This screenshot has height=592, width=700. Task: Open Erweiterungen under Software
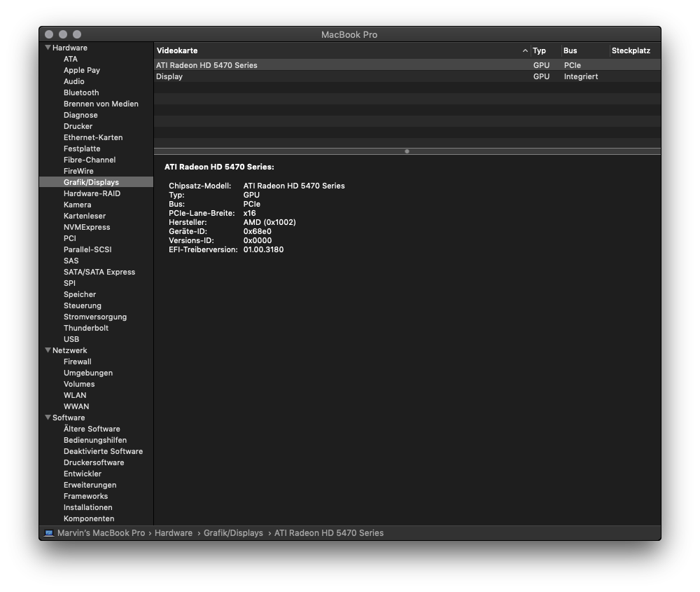(90, 485)
